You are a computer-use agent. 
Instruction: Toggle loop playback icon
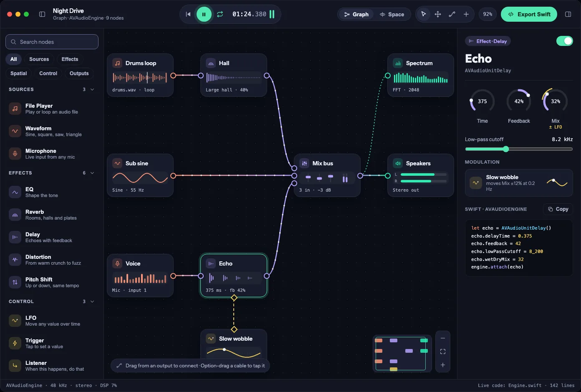pos(220,14)
